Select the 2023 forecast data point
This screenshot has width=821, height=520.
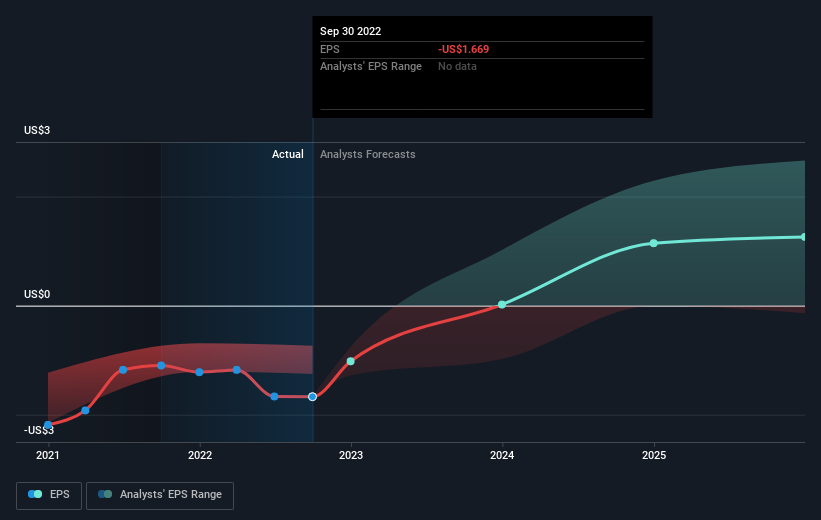(x=351, y=361)
